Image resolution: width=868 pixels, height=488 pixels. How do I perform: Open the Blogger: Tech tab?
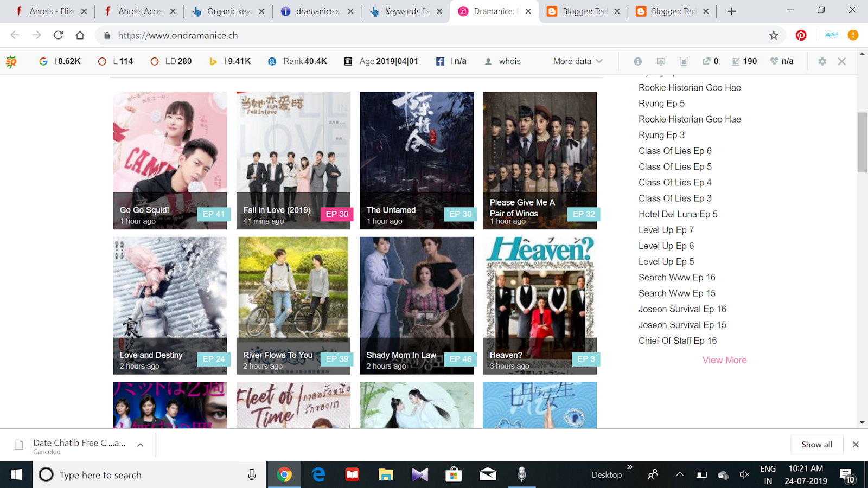point(583,11)
